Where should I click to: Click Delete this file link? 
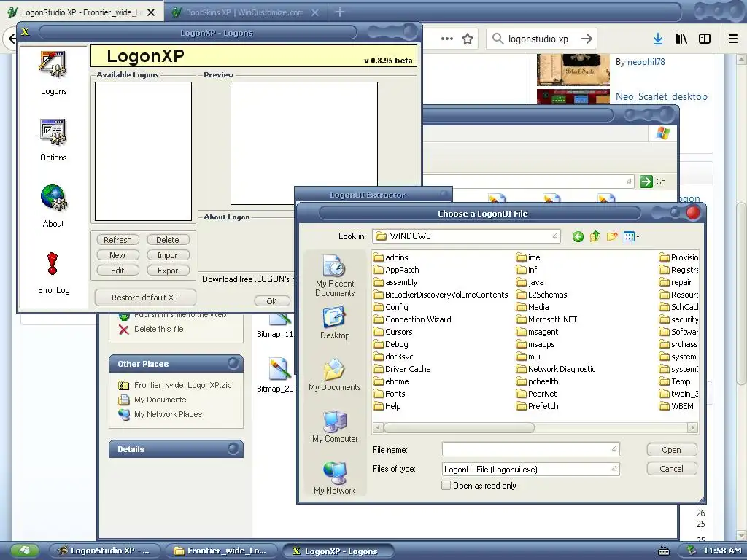pyautogui.click(x=158, y=329)
